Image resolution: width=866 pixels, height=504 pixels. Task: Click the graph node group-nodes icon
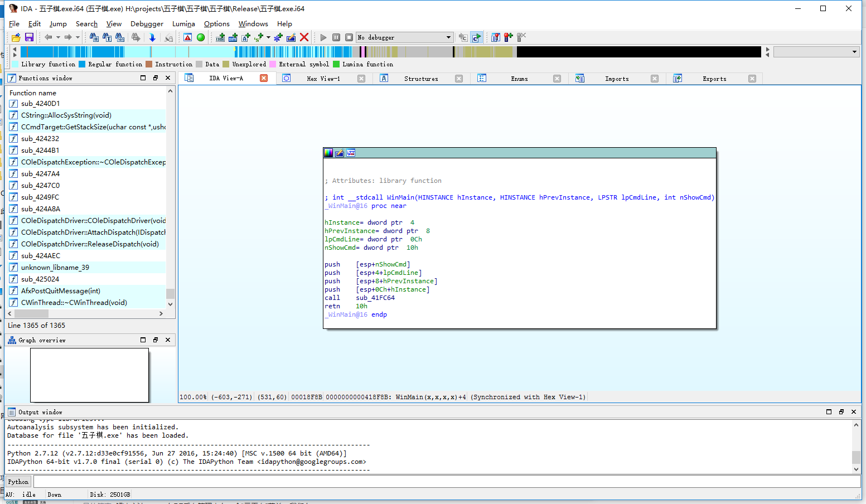351,153
